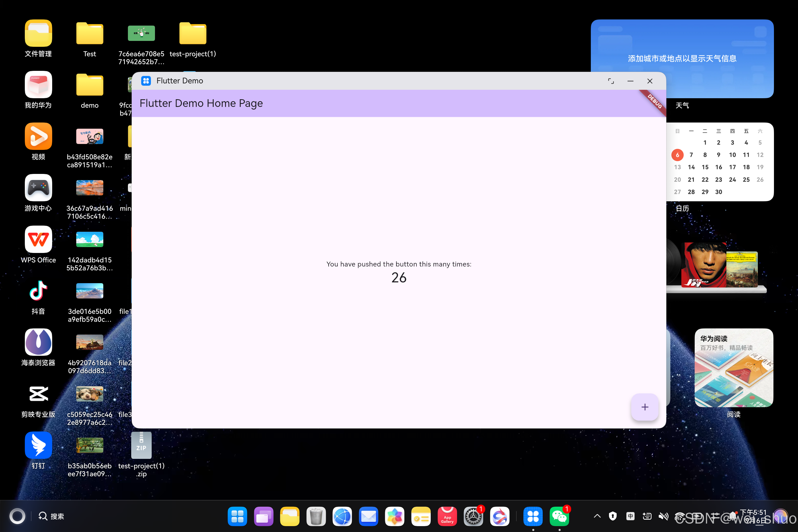
Task: Open the Mail app in dock
Action: 369,516
